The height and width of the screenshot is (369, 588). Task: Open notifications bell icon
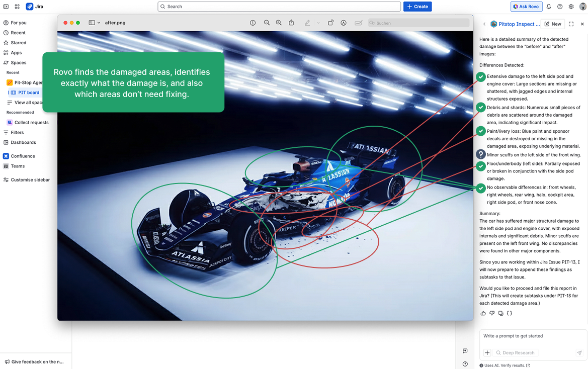pyautogui.click(x=549, y=7)
